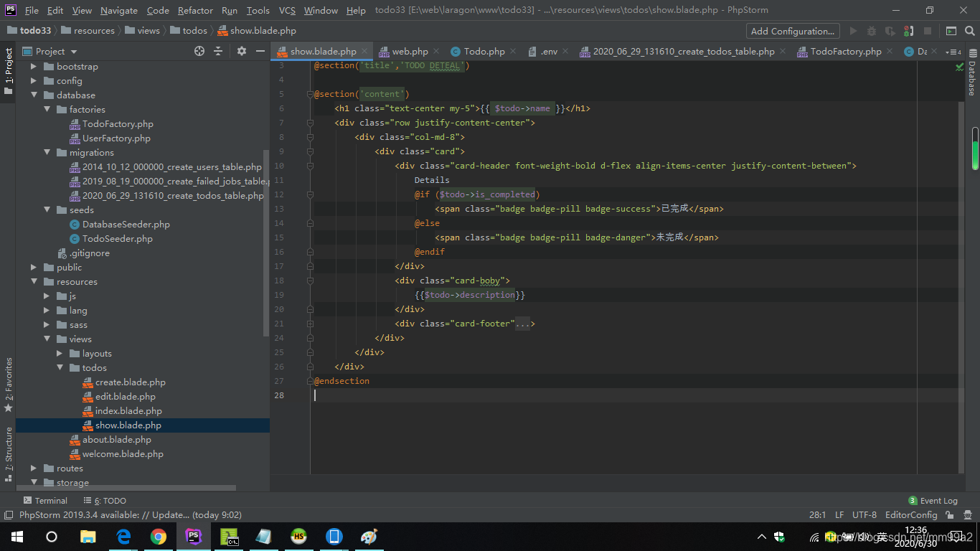Expand the bootstrap folder
This screenshot has width=980, height=551.
34,66
